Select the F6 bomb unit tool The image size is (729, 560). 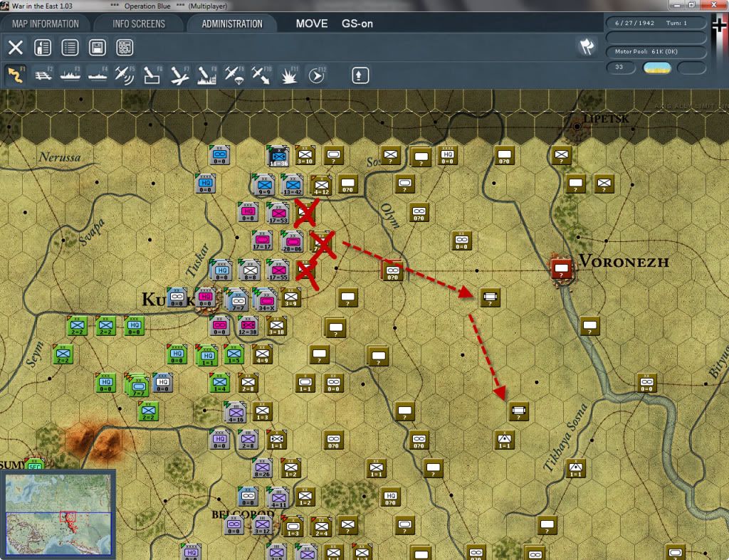[x=152, y=75]
